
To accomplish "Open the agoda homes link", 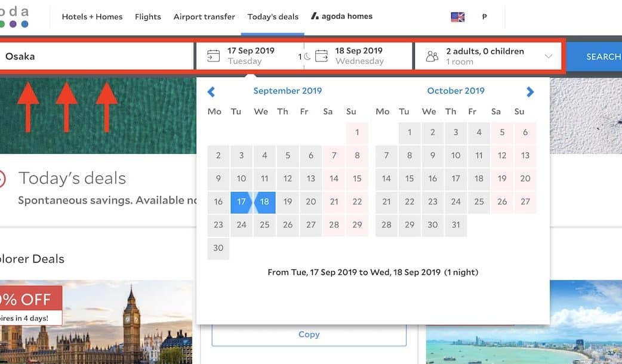I will 341,16.
